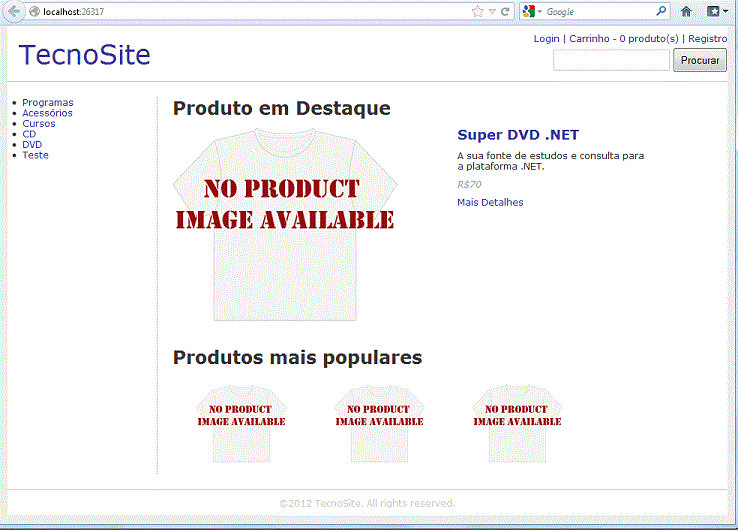This screenshot has width=738, height=530.
Task: Open the Login link
Action: [x=546, y=39]
